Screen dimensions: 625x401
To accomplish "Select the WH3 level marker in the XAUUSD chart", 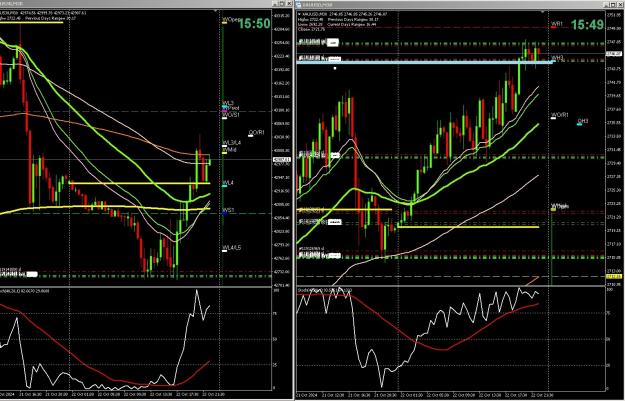I will [x=557, y=59].
